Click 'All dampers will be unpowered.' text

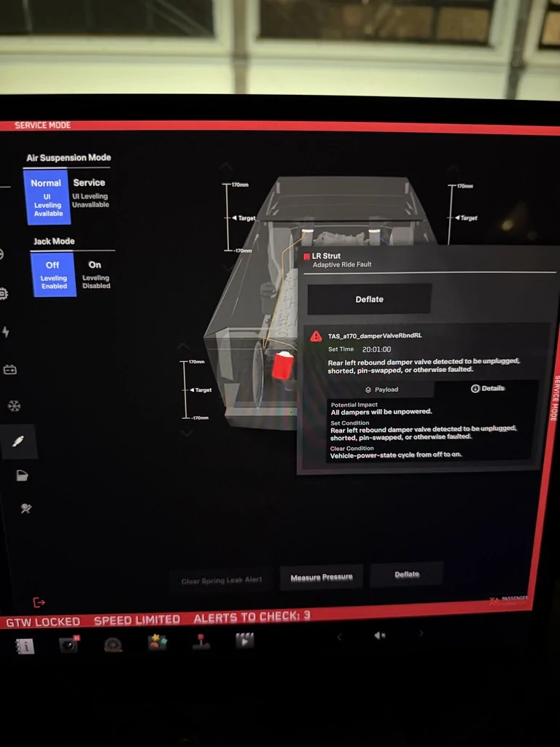click(x=381, y=411)
